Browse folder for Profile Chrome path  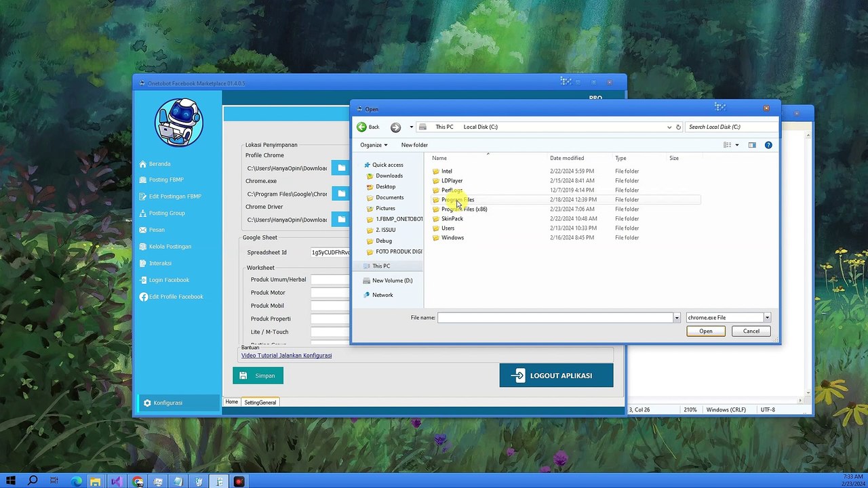[341, 168]
